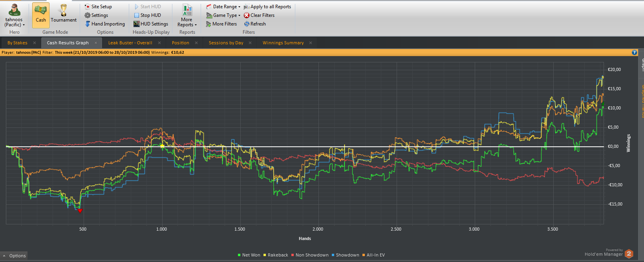Refresh the report data

point(255,24)
